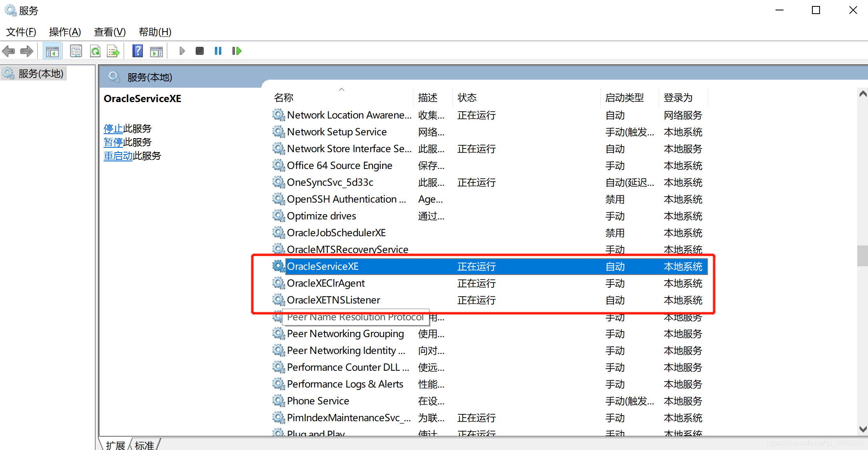The height and width of the screenshot is (450, 868).
Task: Open the Properties toolbar icon
Action: (x=76, y=51)
